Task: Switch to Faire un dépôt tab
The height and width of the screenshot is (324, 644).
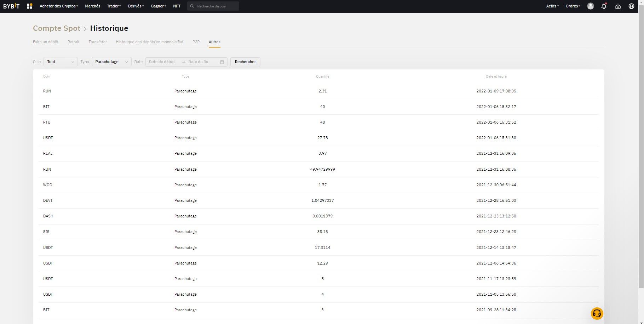Action: (x=46, y=42)
